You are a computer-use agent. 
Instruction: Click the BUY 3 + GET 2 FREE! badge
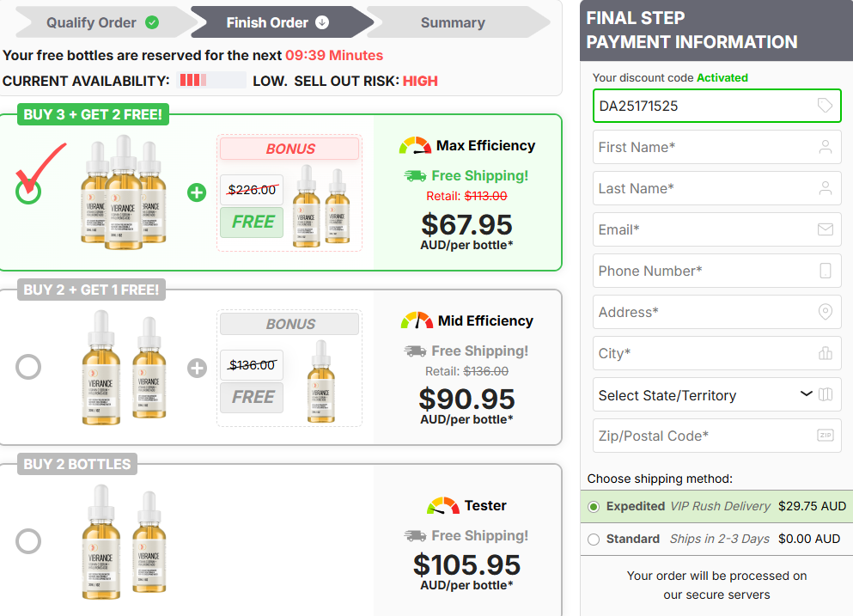pos(93,114)
